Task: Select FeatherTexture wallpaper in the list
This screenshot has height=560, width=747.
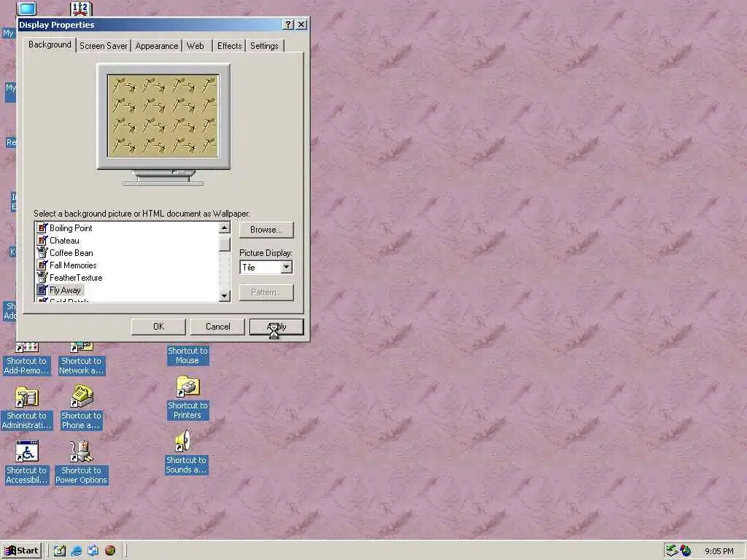Action: [x=76, y=278]
